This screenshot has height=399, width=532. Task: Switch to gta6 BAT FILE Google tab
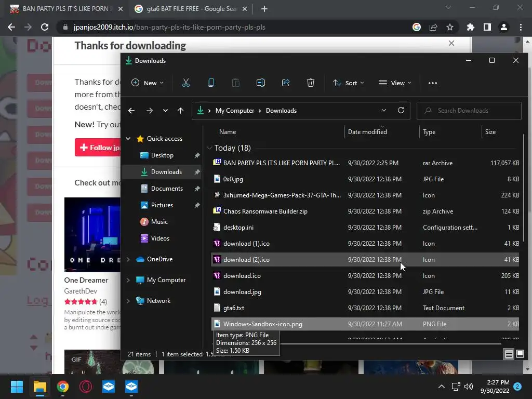[x=192, y=9]
